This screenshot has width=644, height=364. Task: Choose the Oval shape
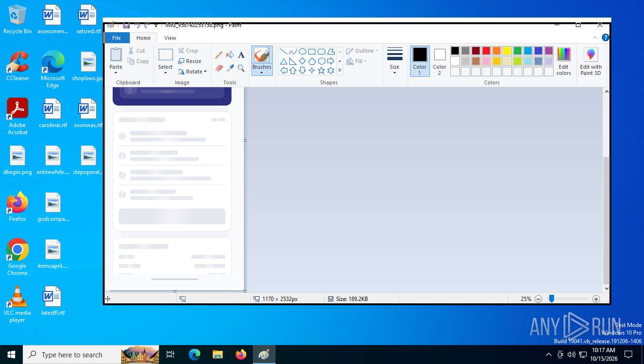click(302, 52)
